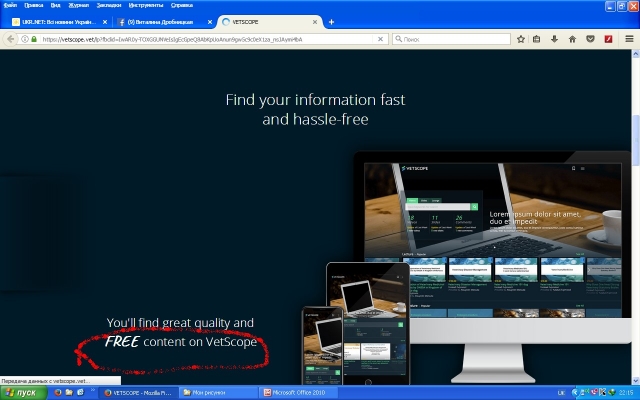Screen dimensions: 640x400
Task: Open the downloads arrow icon
Action: (554, 39)
